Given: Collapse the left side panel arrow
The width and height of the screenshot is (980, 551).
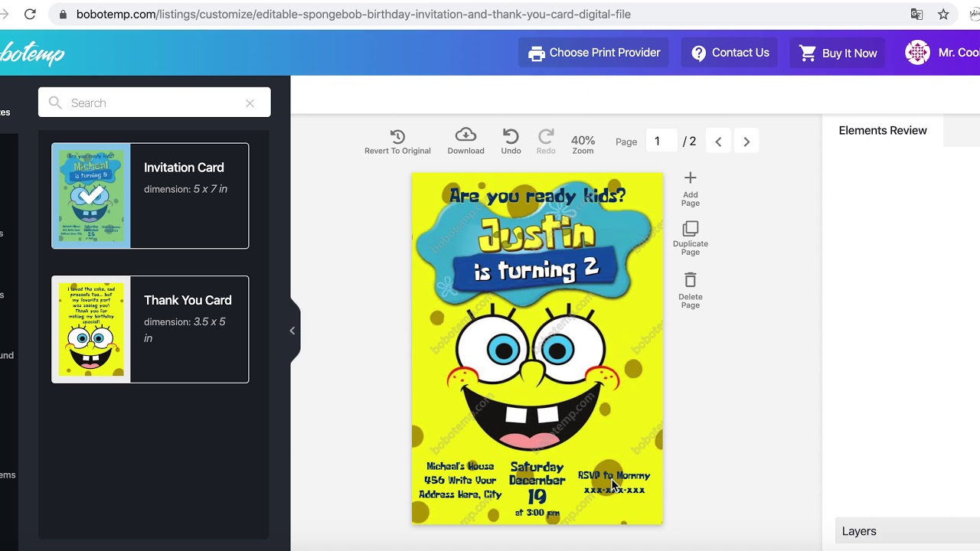Looking at the screenshot, I should click(x=292, y=331).
